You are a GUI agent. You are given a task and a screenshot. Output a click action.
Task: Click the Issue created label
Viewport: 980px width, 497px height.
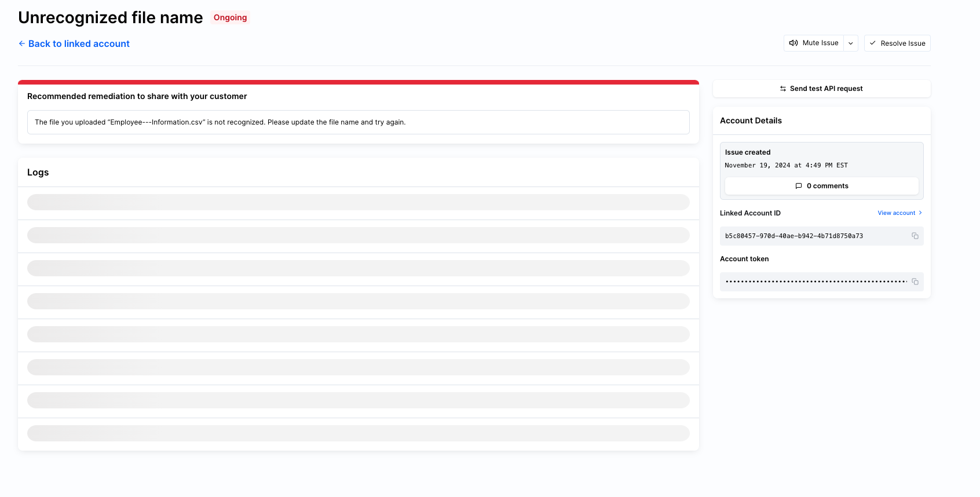[x=748, y=152]
